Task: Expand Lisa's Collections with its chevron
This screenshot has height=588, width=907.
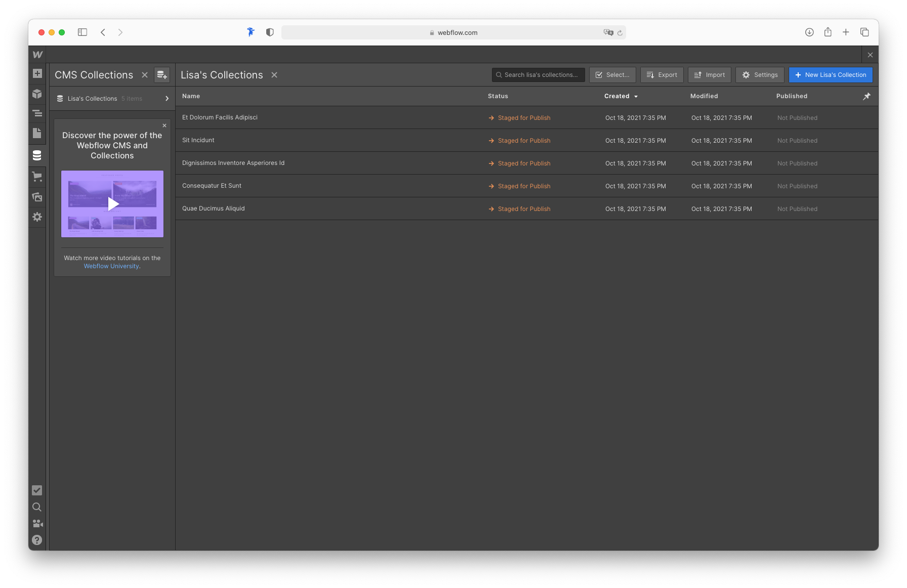Action: 167,98
